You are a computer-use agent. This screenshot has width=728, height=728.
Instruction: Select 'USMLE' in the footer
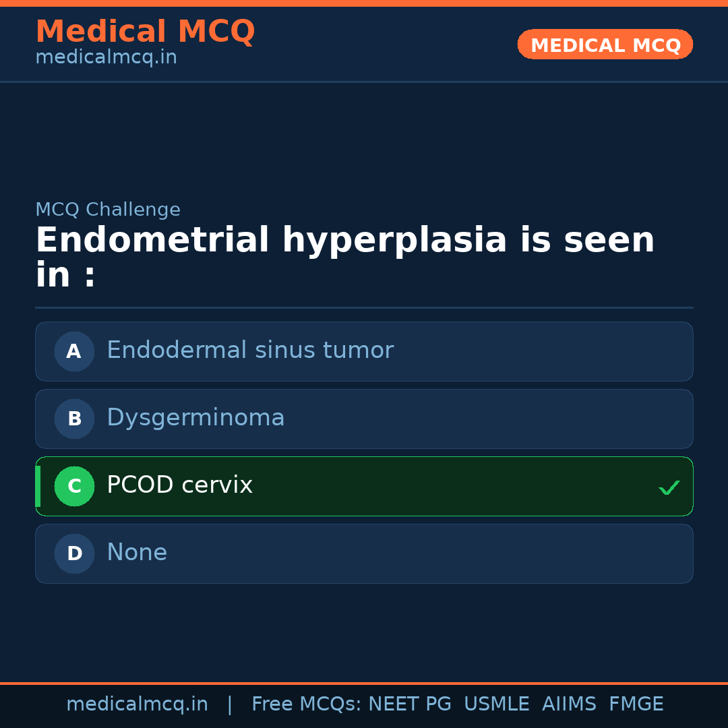click(x=496, y=704)
